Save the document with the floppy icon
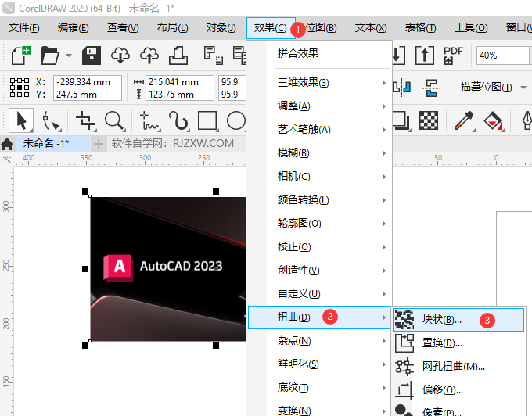This screenshot has width=532, height=416. click(x=92, y=56)
